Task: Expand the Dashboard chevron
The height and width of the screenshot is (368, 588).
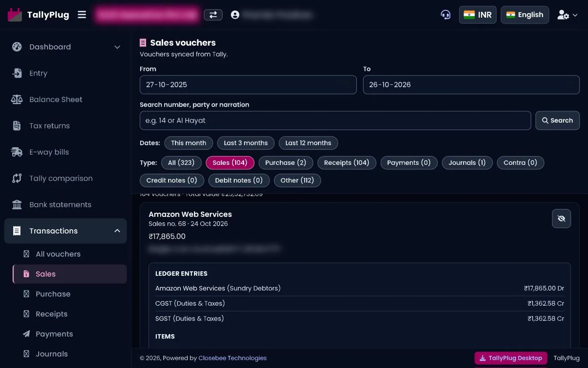Action: 117,47
